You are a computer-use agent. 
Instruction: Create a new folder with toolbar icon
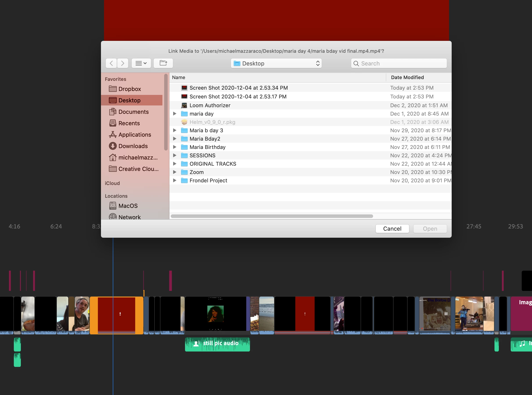coord(163,63)
